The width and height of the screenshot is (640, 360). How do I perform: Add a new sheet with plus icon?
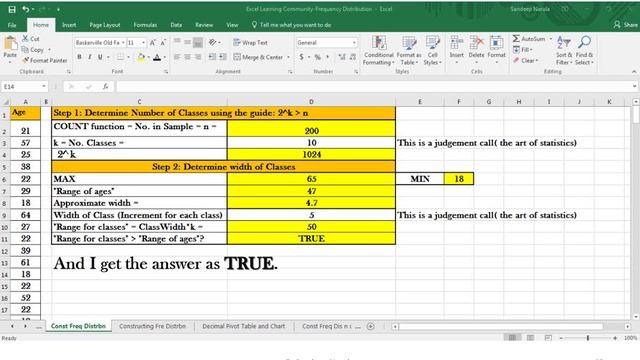click(371, 326)
